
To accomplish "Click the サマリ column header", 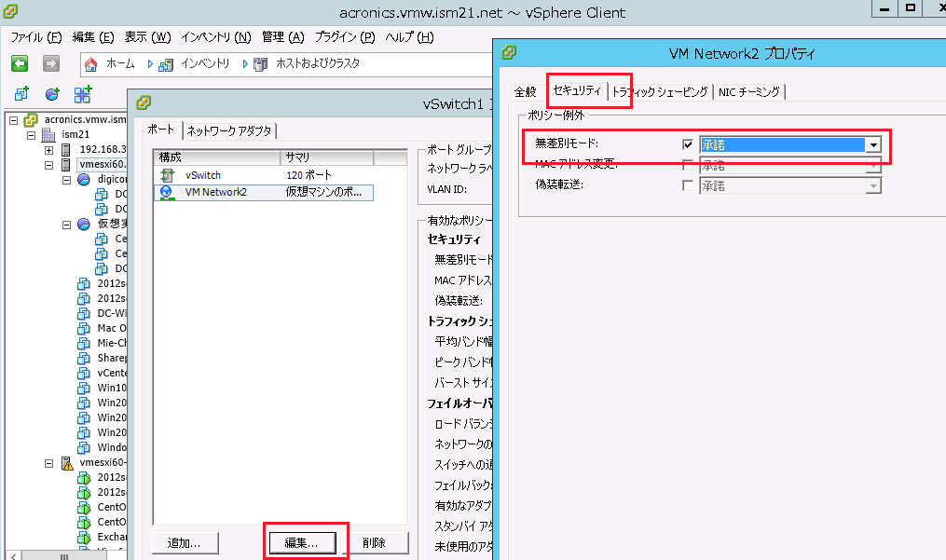I will (327, 157).
